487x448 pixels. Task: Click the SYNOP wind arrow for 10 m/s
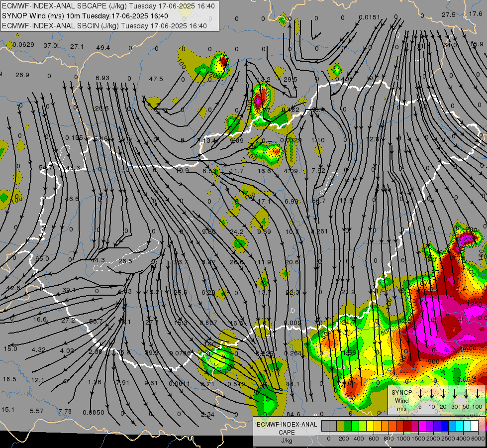(432, 394)
